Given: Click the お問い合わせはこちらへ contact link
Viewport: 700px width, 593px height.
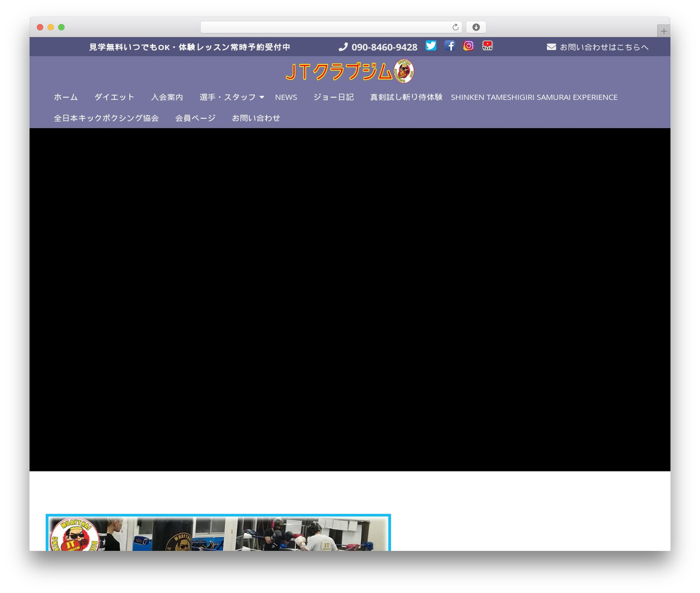Looking at the screenshot, I should pyautogui.click(x=604, y=47).
